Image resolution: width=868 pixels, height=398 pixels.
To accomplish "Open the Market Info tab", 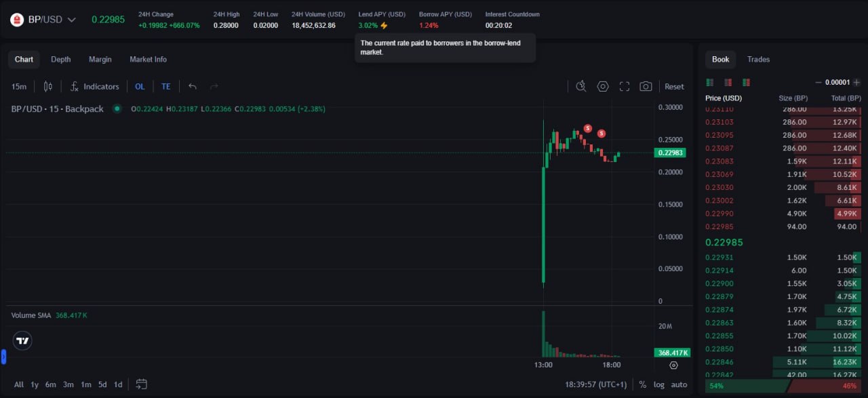I will coord(148,60).
